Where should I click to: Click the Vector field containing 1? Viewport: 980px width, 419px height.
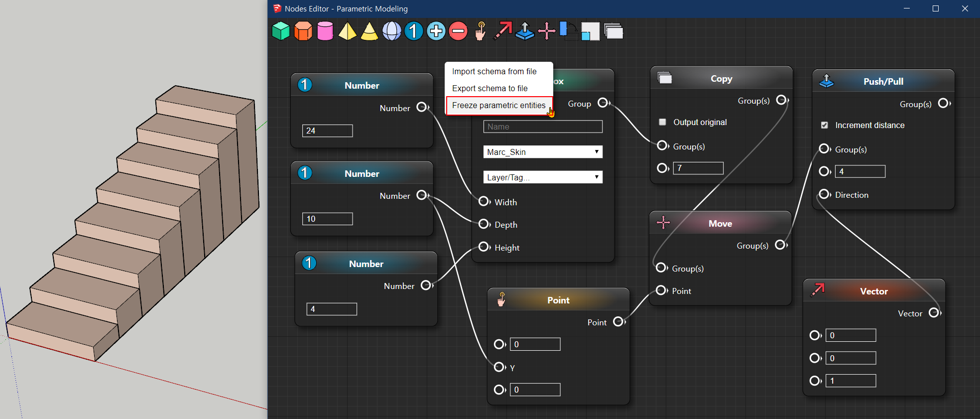pos(851,381)
